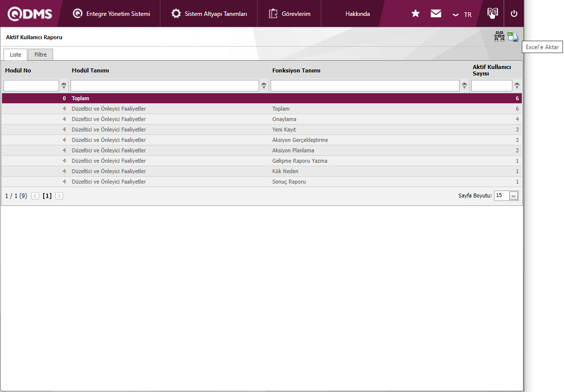Click the Excel export icon
Viewport: 564px width, 392px height.
tap(513, 37)
